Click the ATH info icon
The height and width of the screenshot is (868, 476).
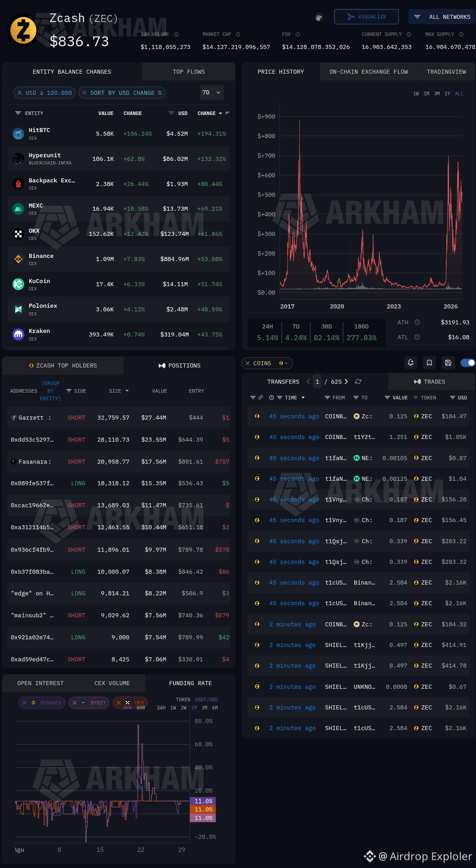(417, 322)
